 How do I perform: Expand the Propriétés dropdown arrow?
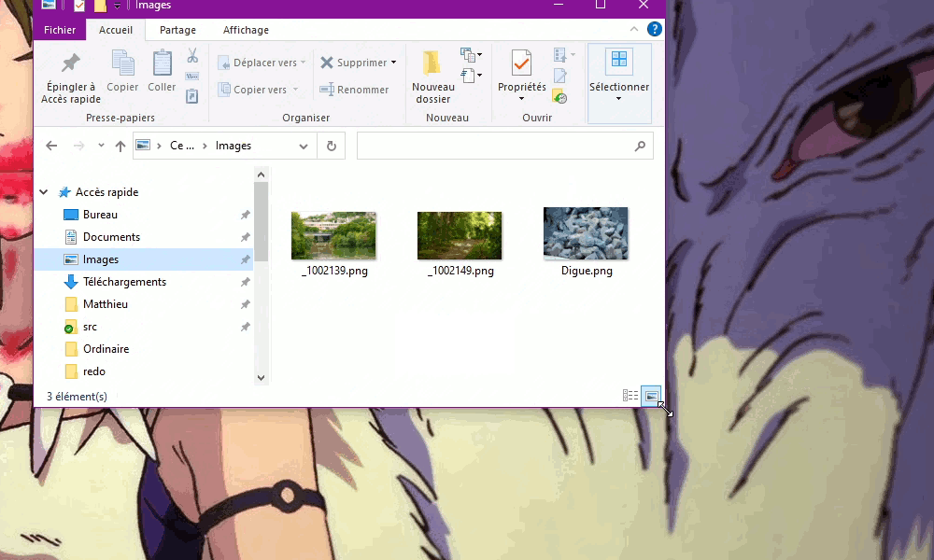[x=522, y=99]
